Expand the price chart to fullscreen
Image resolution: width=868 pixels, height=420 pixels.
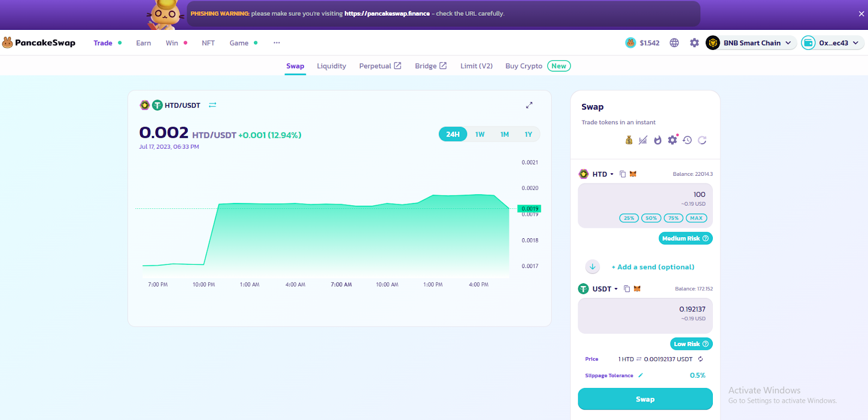pyautogui.click(x=529, y=105)
